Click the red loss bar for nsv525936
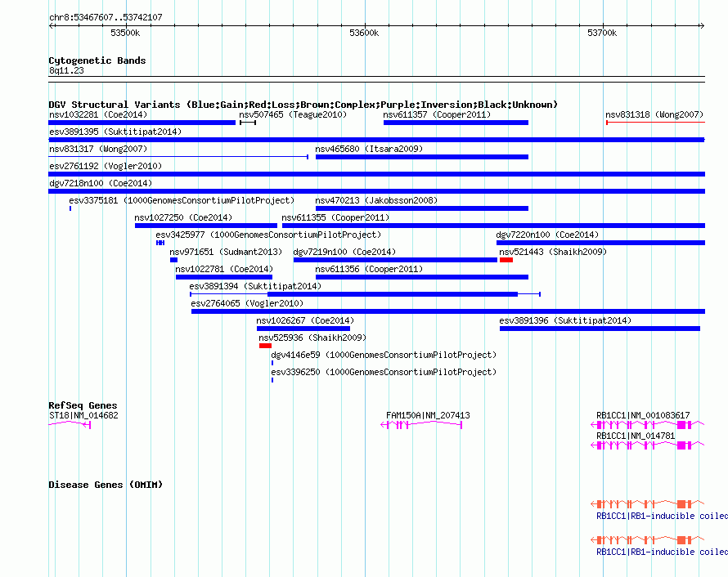The image size is (728, 577). click(x=265, y=346)
